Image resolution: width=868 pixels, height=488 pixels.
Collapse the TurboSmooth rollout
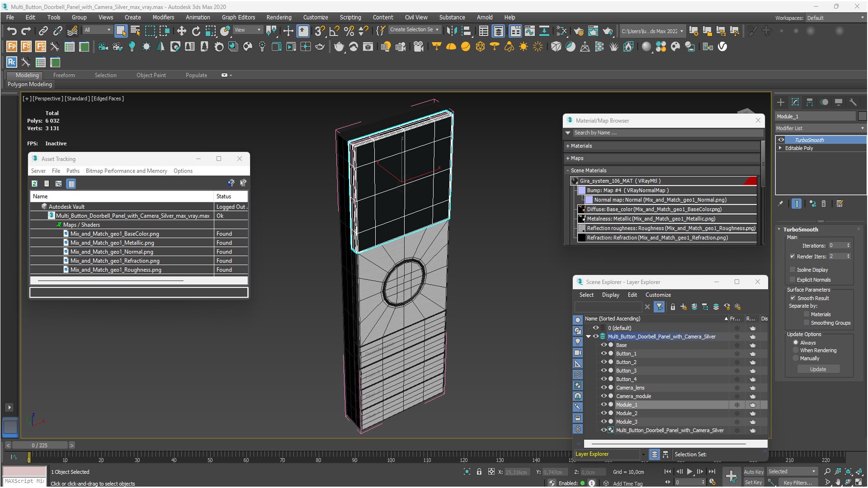[779, 230]
